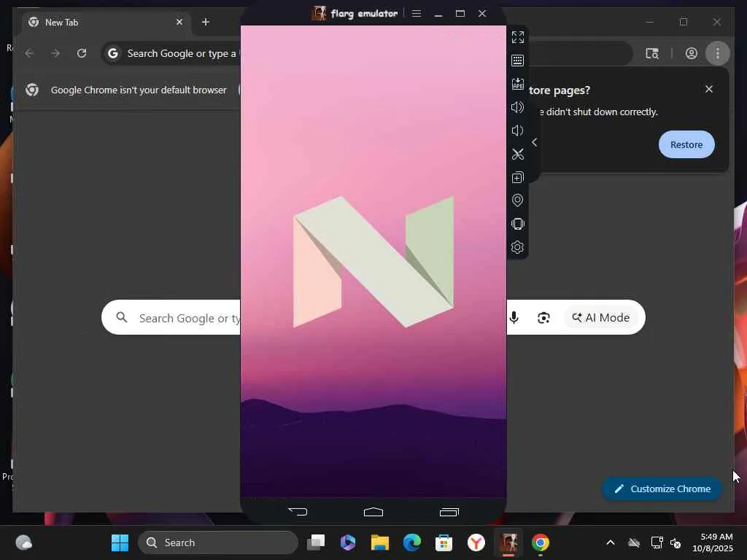Viewport: 747px width, 560px height.
Task: Open the Windows Start menu
Action: pos(120,542)
